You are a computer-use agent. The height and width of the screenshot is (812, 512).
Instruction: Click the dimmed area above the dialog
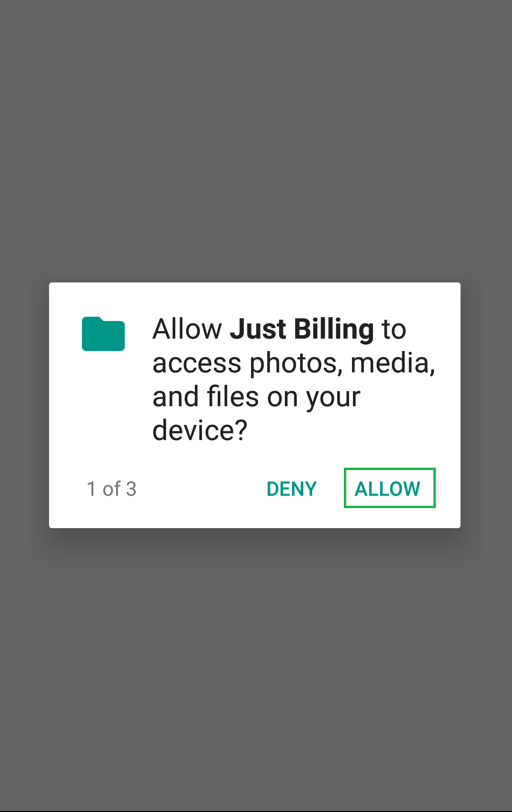(256, 141)
